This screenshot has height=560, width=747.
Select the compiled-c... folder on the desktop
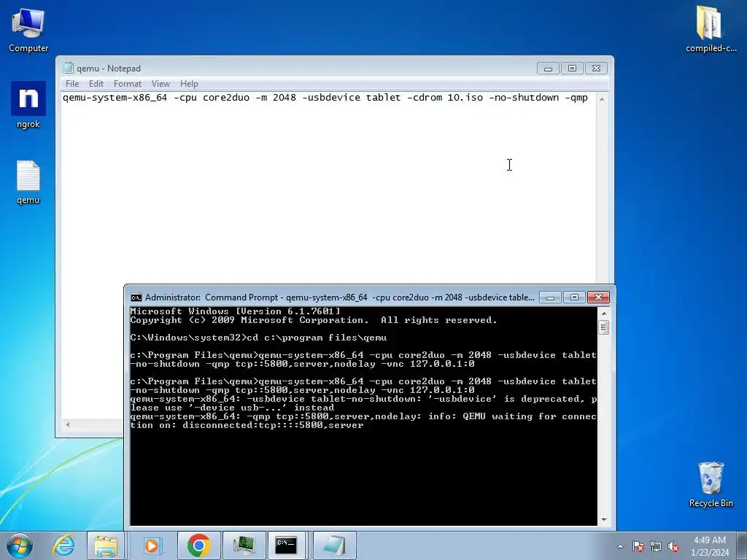coord(711,28)
